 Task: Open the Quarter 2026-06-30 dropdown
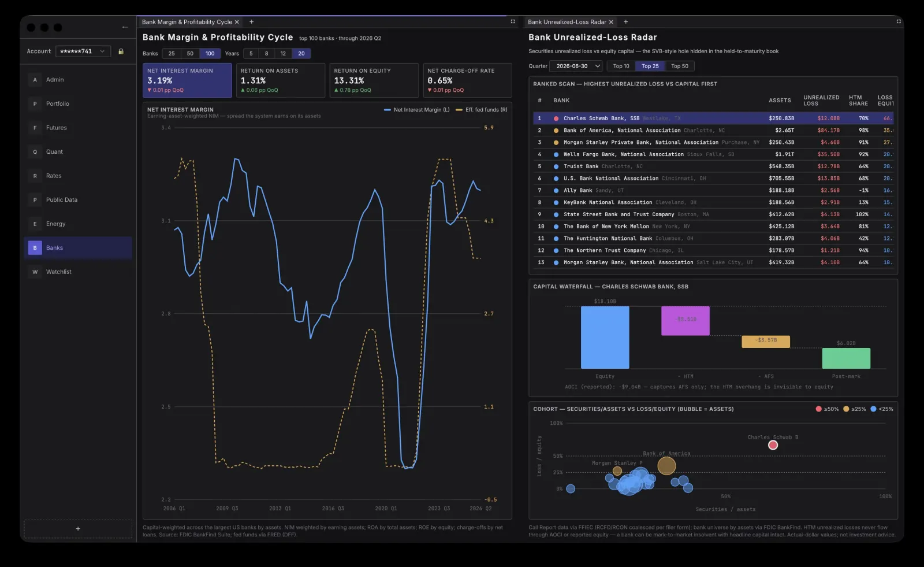[x=576, y=66]
